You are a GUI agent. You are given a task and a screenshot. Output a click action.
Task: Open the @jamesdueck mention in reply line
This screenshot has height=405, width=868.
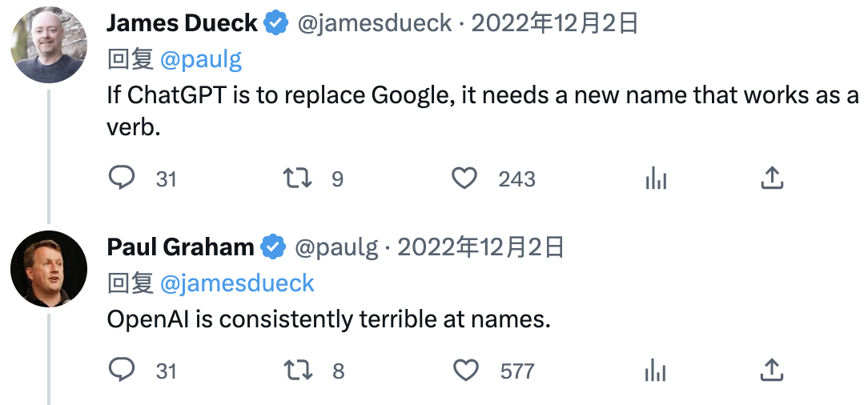tap(237, 284)
